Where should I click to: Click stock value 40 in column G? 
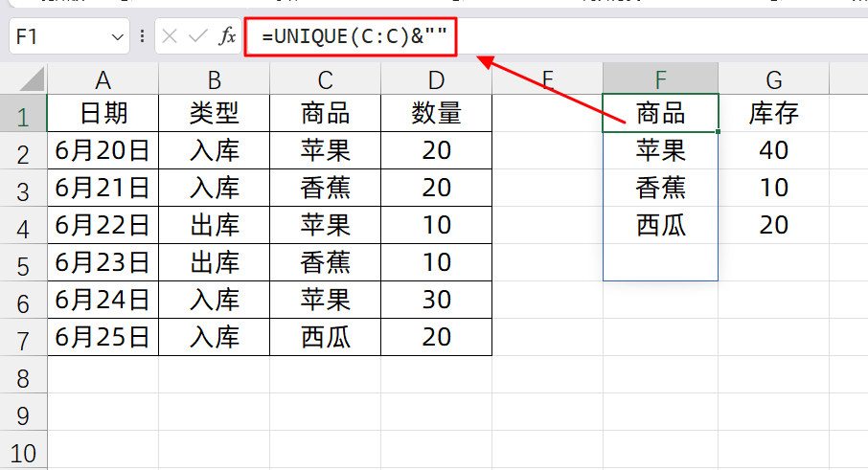pos(774,150)
